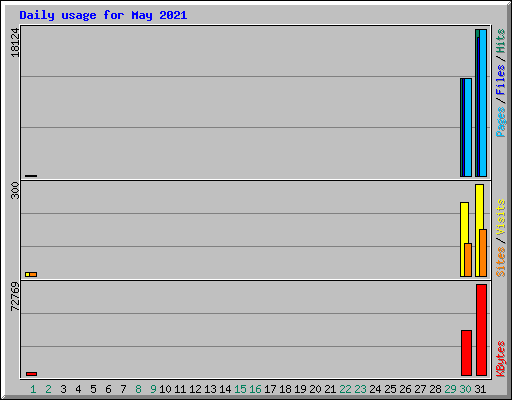Click the day 30 cyan pages bar

[468, 127]
